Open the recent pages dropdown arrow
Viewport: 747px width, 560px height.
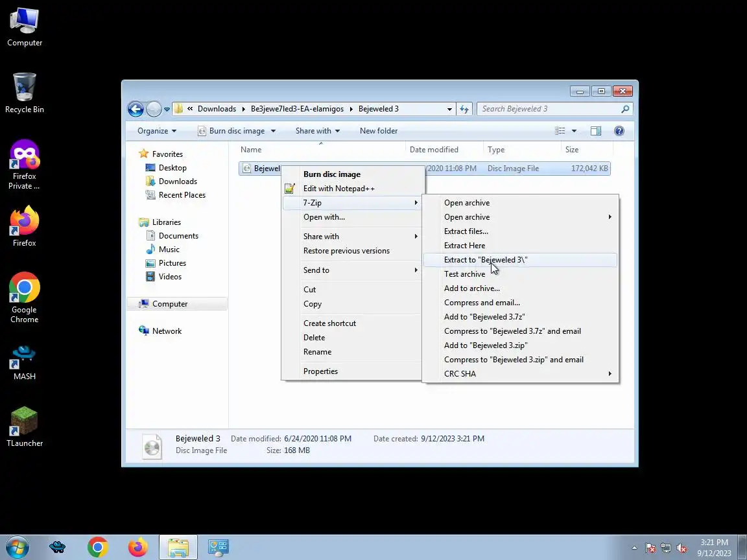point(167,110)
